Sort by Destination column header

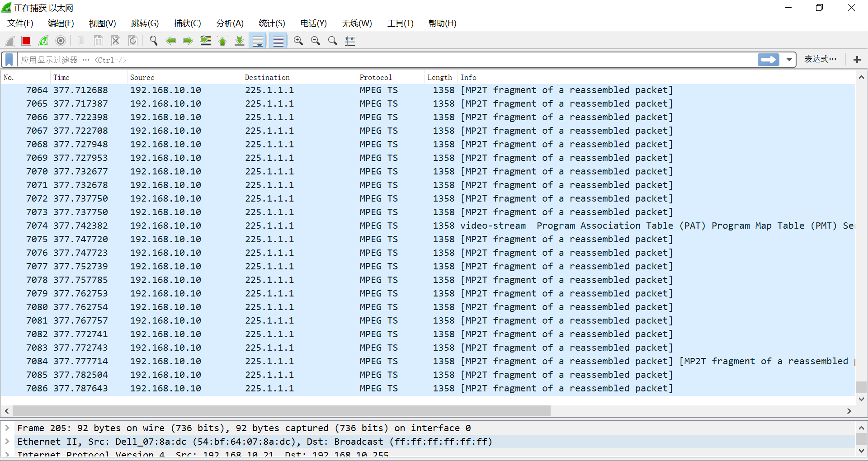[300, 77]
